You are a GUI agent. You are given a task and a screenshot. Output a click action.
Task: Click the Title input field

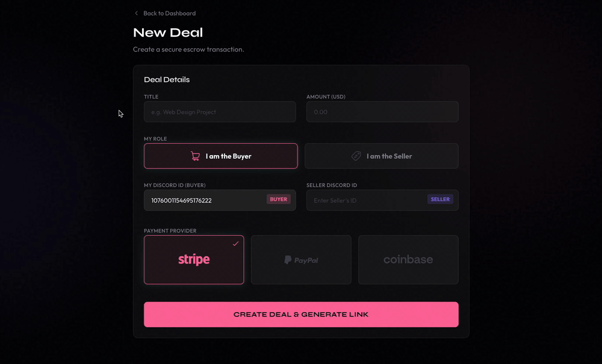220,111
